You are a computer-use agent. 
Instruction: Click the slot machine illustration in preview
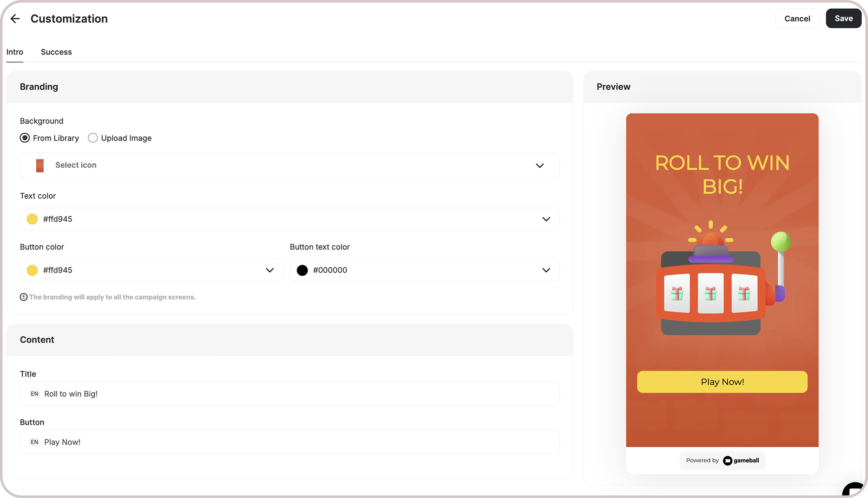[722, 281]
